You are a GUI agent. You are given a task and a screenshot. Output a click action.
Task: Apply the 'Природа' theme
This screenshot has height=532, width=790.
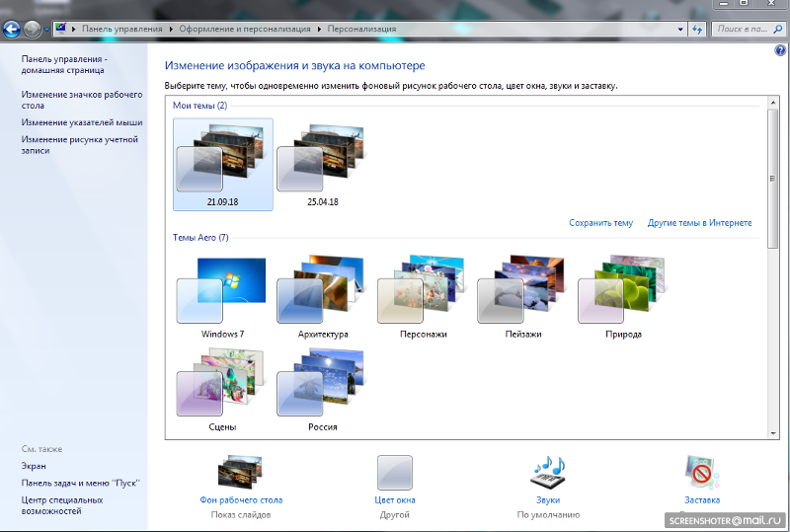point(623,297)
